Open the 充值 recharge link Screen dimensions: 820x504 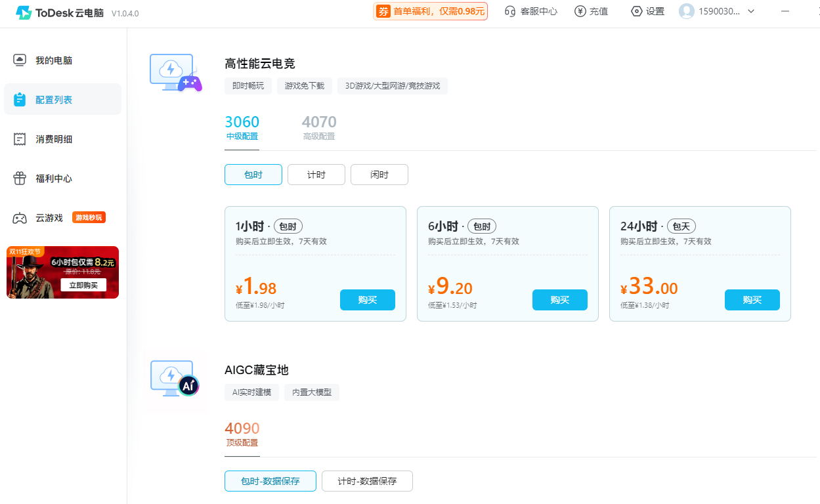pyautogui.click(x=591, y=11)
